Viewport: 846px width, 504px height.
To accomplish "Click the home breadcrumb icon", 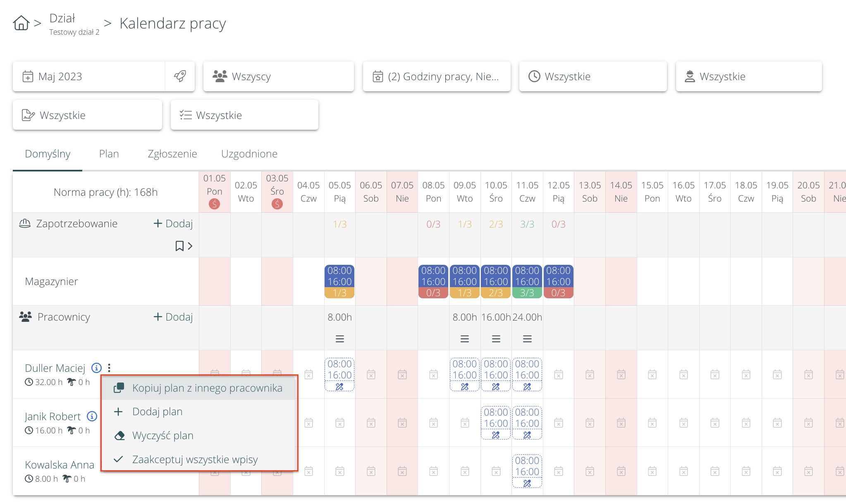I will click(x=21, y=23).
